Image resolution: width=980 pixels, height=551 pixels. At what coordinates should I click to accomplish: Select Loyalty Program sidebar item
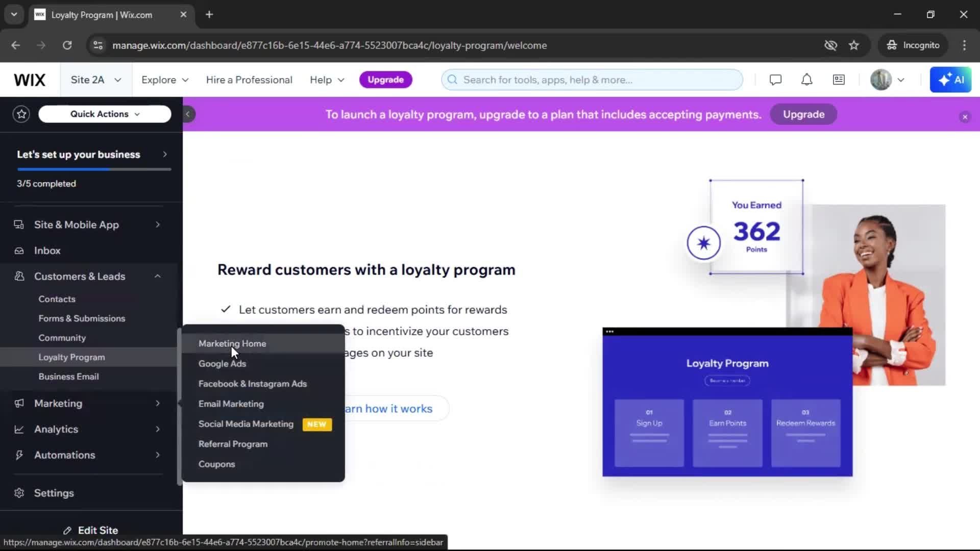point(89,358)
